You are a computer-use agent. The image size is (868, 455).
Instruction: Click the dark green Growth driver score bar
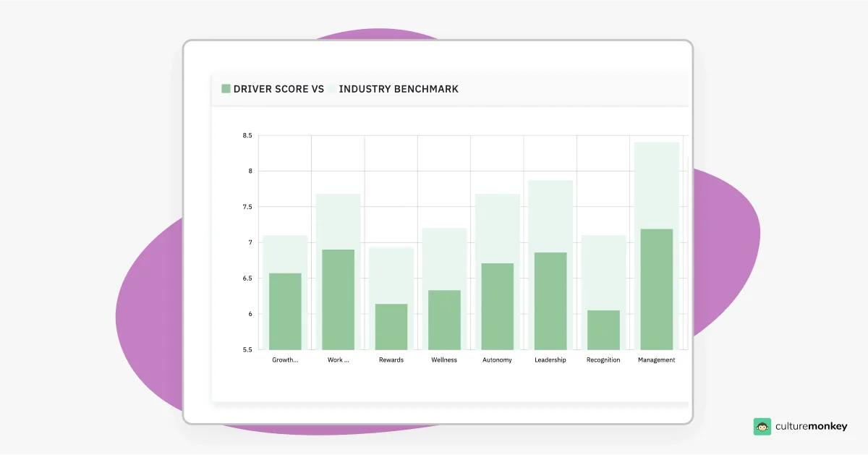285,311
